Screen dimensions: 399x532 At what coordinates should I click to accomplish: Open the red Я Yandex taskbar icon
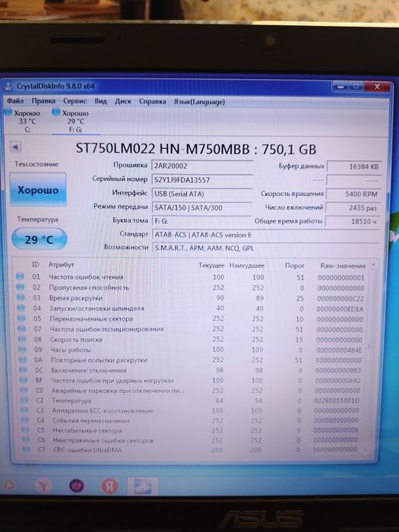coord(109,486)
